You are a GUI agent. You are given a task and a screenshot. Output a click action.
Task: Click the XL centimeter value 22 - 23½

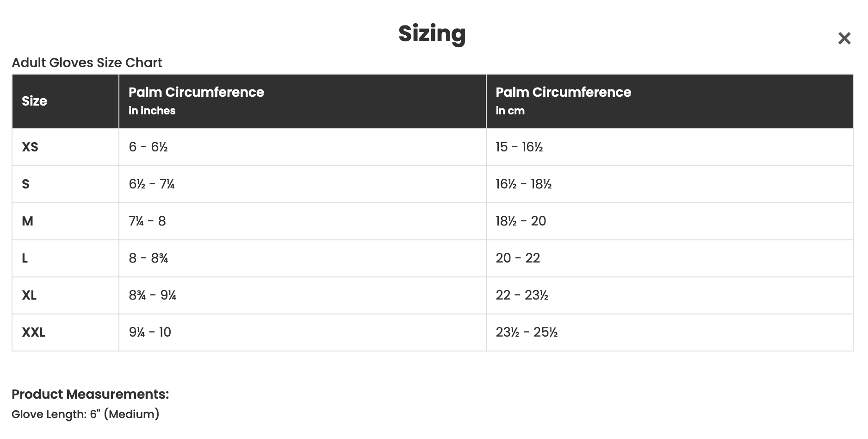522,295
